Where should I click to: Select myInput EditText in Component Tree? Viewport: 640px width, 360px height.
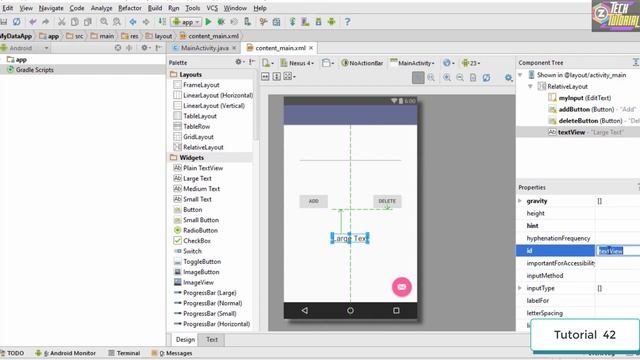580,98
